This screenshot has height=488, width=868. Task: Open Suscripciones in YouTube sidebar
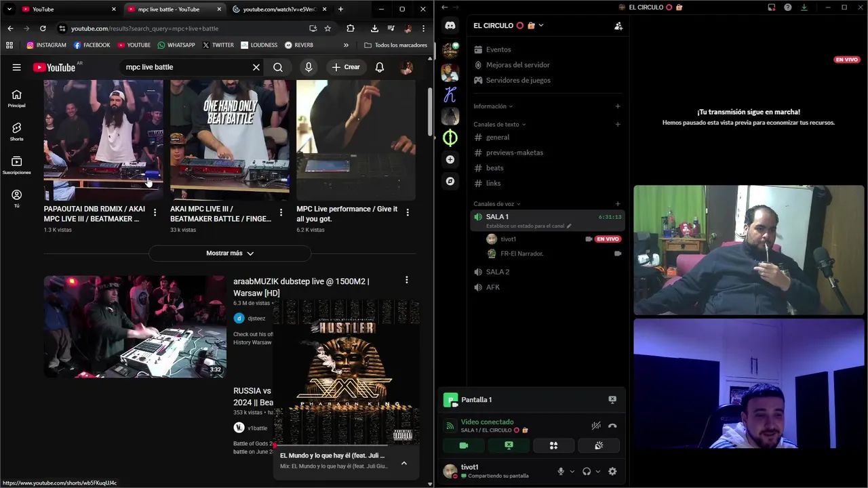(x=16, y=165)
